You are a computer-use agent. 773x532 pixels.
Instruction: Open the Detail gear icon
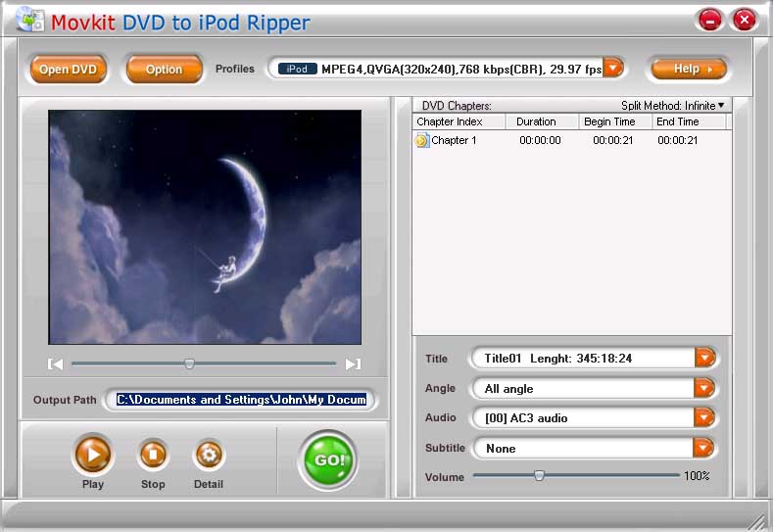pos(209,454)
